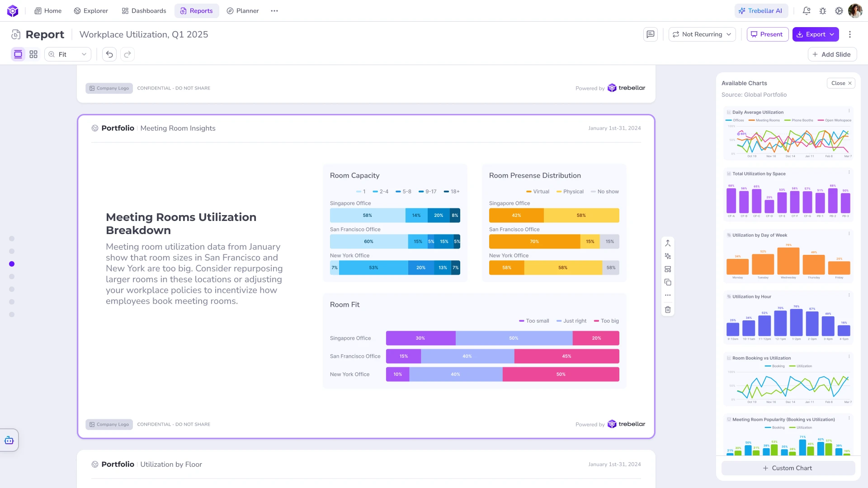Image resolution: width=868 pixels, height=488 pixels.
Task: Click the undo arrow icon
Action: [109, 54]
